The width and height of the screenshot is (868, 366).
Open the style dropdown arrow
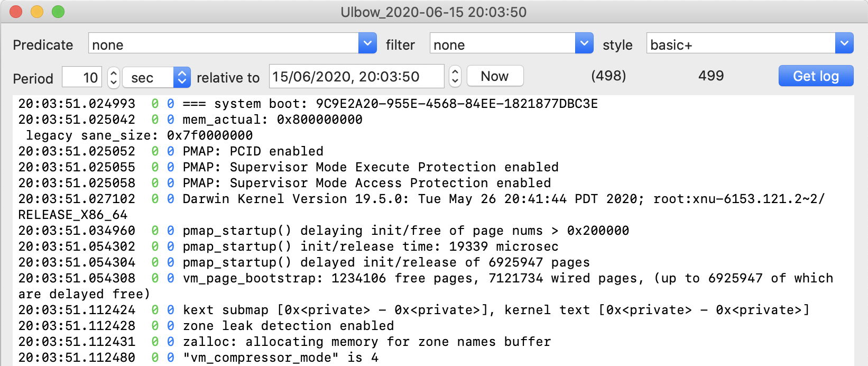pyautogui.click(x=844, y=43)
